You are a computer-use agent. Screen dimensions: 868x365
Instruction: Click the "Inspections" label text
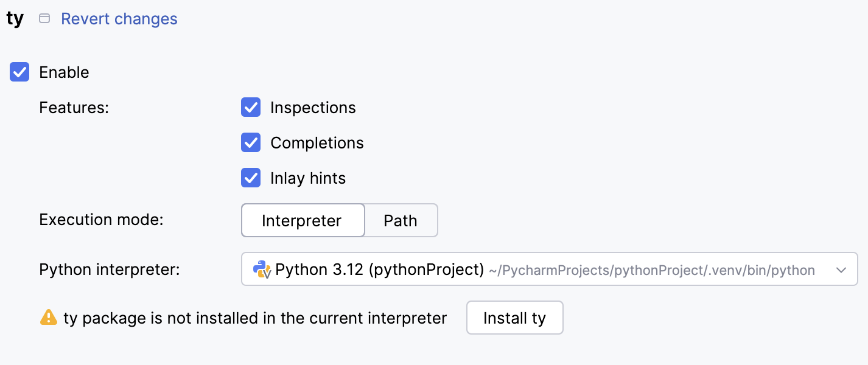pyautogui.click(x=313, y=108)
